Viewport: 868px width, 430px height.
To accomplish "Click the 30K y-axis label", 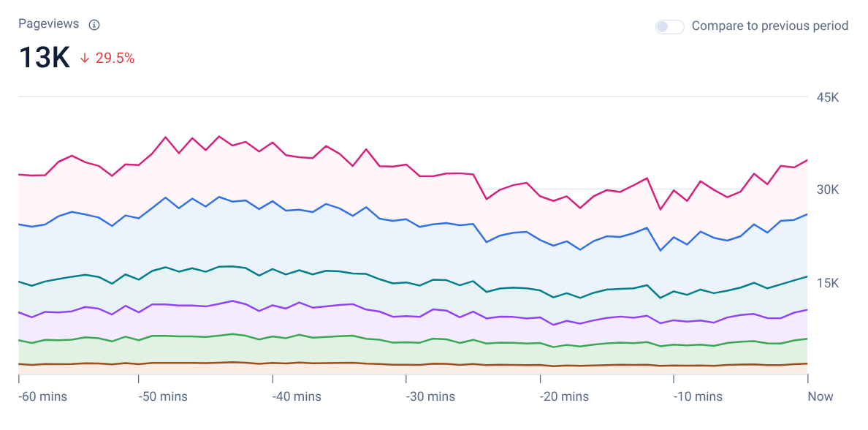I will (x=827, y=190).
